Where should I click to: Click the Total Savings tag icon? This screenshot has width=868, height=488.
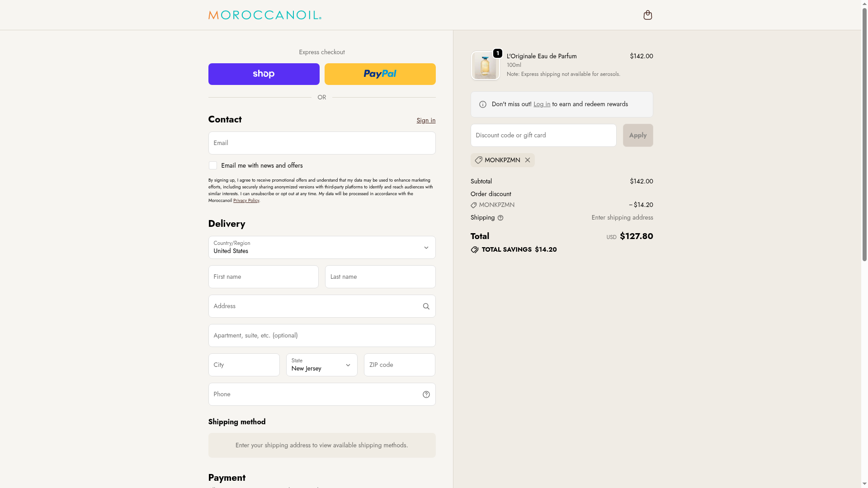[475, 250]
